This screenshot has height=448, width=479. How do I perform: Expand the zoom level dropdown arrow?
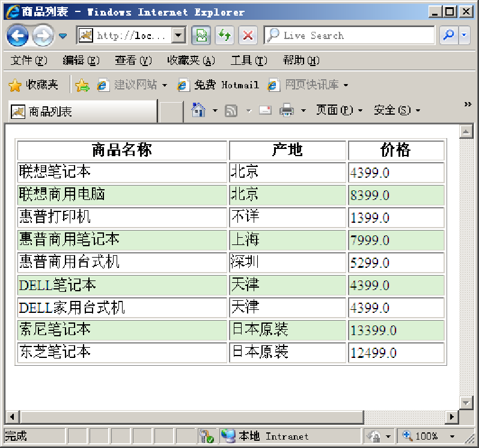click(453, 437)
